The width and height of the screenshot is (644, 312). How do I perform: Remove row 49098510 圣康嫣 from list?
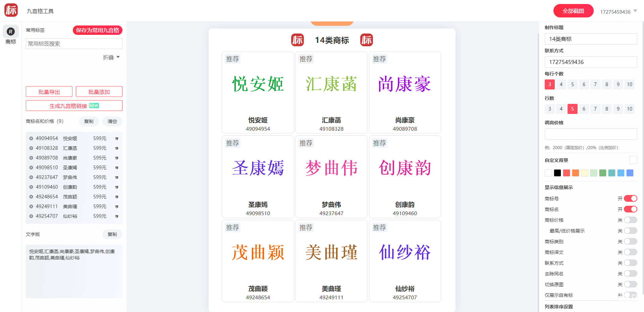[x=31, y=168]
